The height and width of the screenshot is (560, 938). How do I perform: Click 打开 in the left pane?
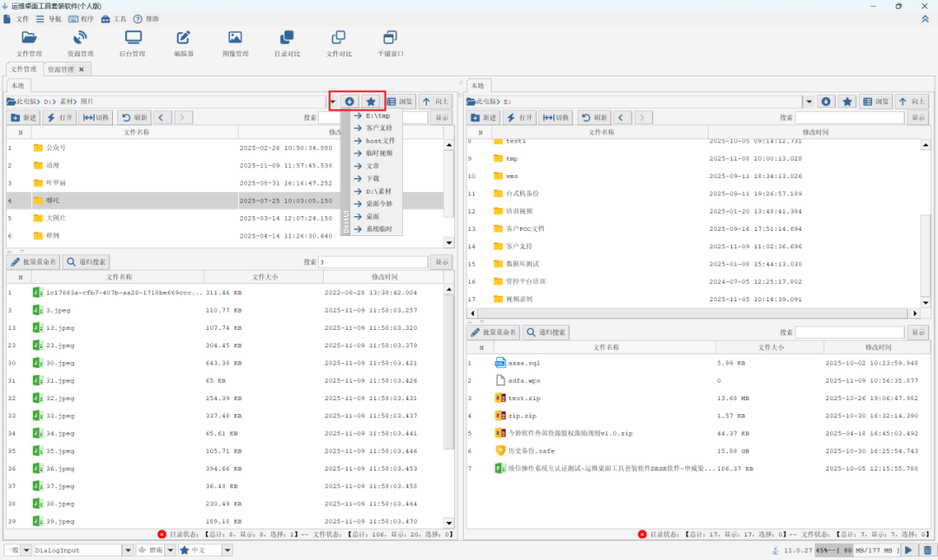[59, 117]
